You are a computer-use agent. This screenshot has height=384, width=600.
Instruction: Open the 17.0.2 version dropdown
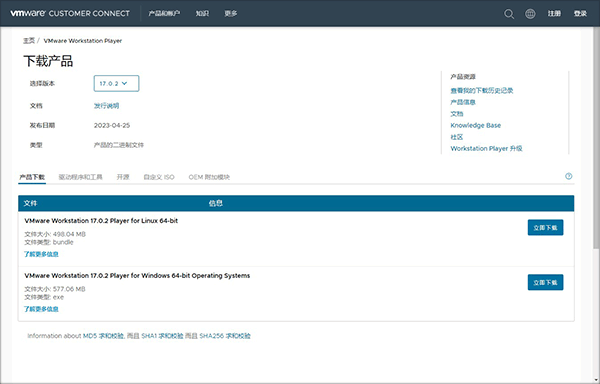point(116,83)
